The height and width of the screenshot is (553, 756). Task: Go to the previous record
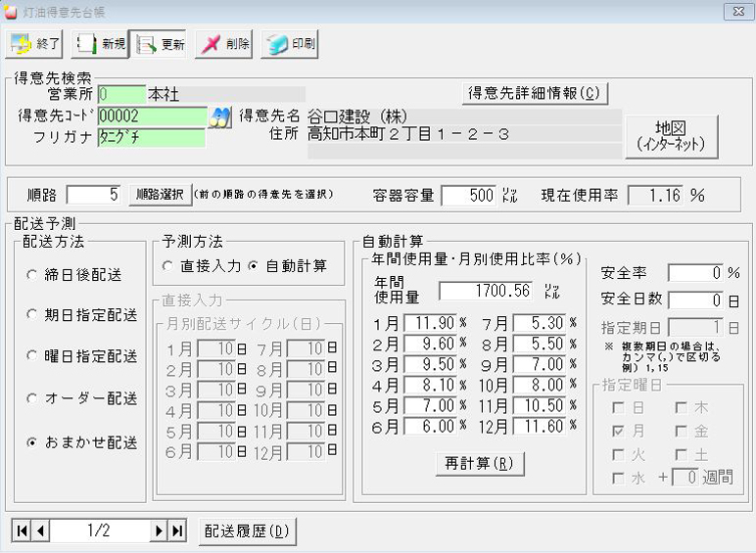click(40, 530)
